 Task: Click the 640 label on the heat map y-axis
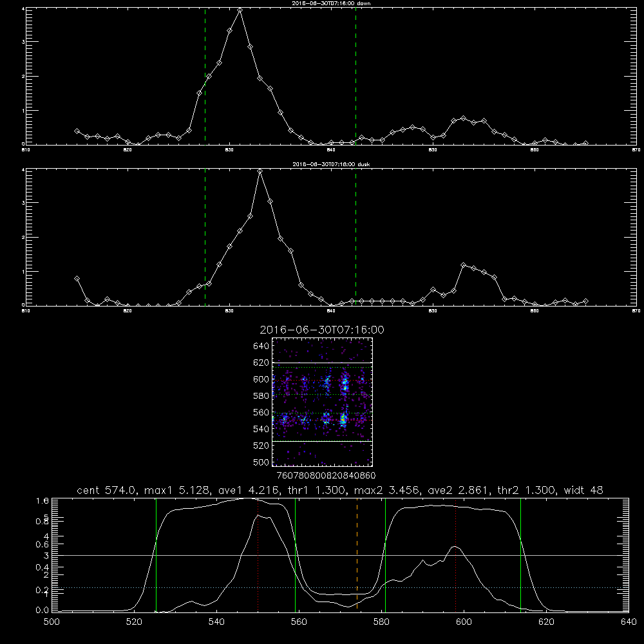point(261,346)
